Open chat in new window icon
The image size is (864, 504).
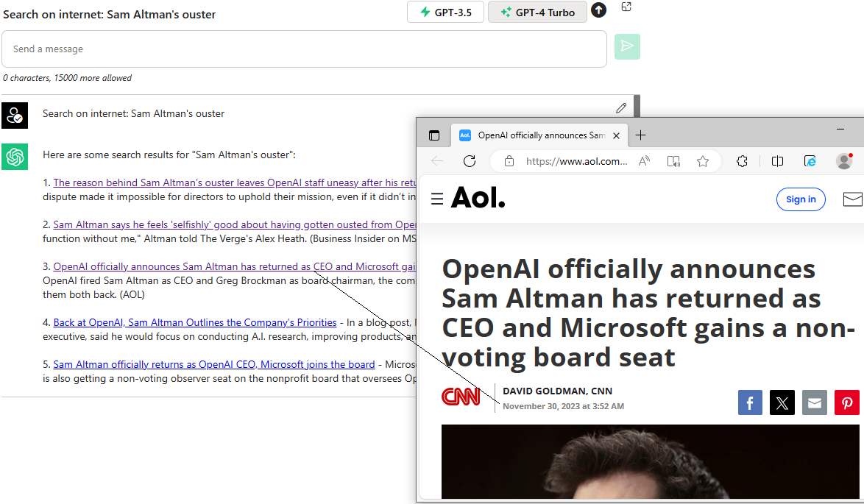(x=626, y=7)
